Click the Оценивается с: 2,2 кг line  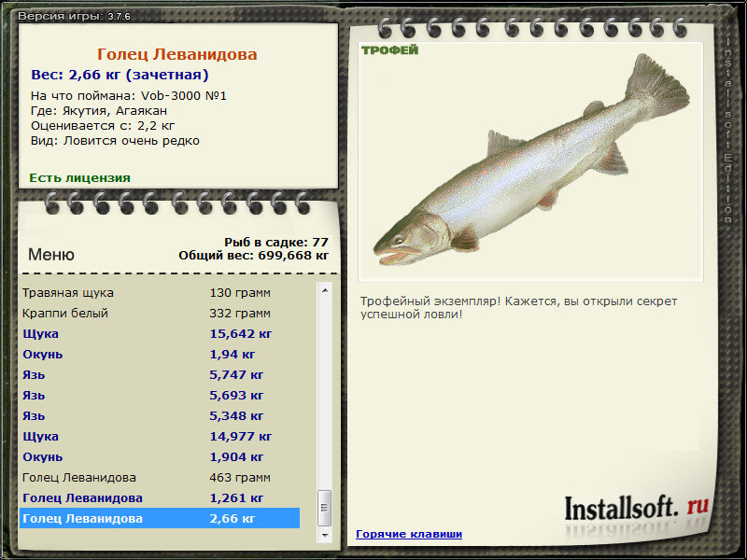(103, 126)
